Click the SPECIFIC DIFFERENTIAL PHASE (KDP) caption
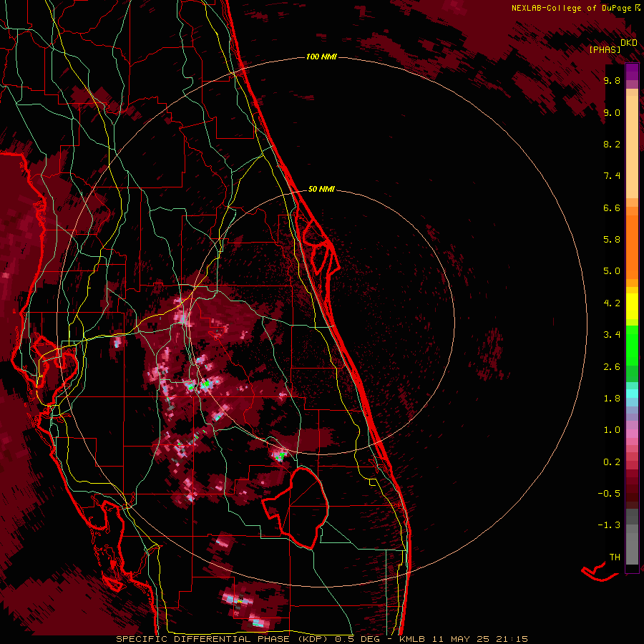The image size is (644, 644). click(224, 639)
